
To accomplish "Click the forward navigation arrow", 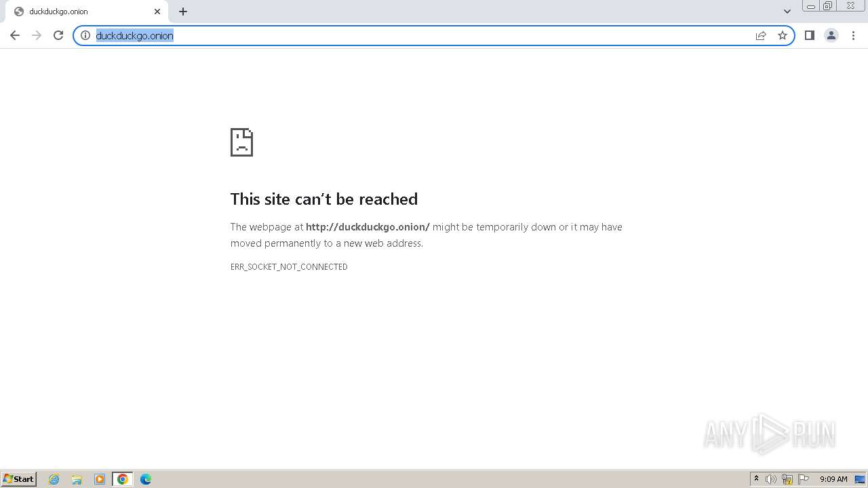I will 37,35.
